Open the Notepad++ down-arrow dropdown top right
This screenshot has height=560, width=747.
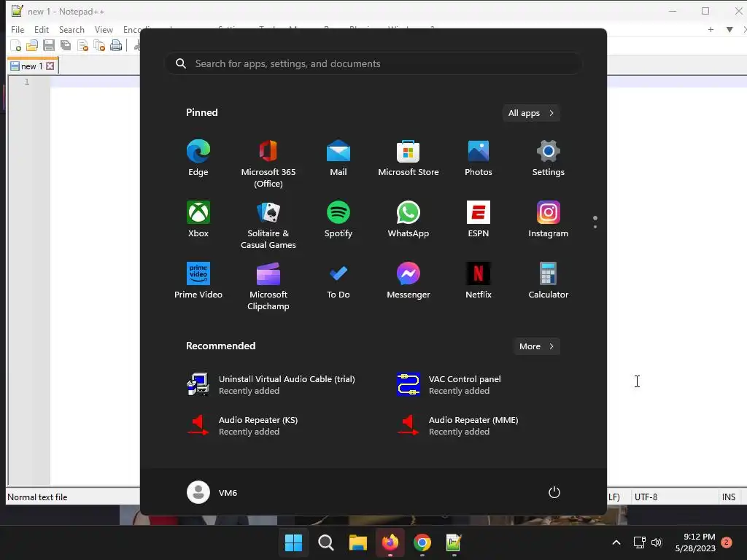[729, 29]
